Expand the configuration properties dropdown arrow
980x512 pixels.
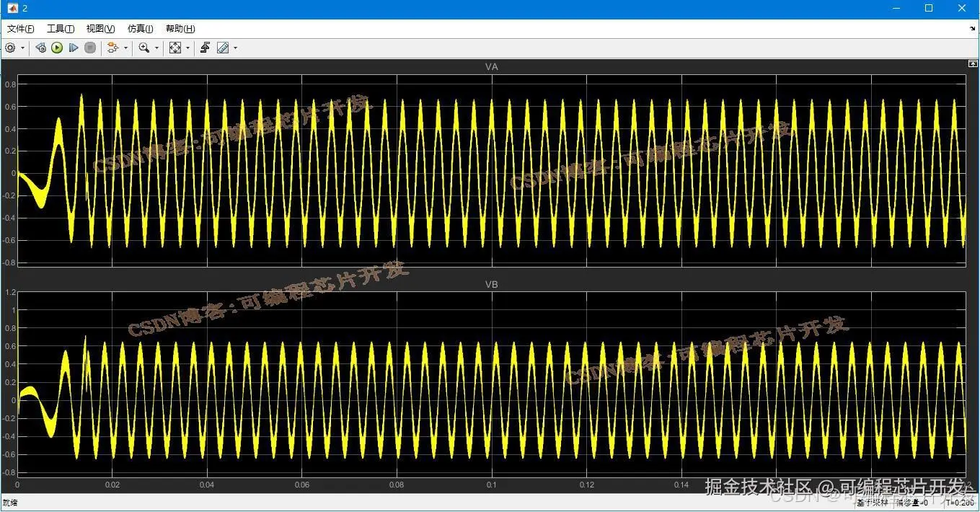click(22, 48)
